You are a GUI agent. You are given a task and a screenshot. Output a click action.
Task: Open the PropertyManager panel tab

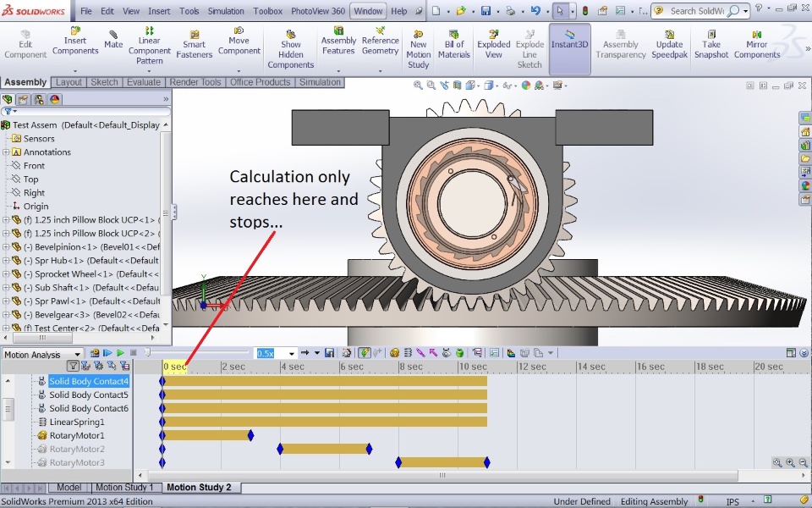tap(23, 100)
